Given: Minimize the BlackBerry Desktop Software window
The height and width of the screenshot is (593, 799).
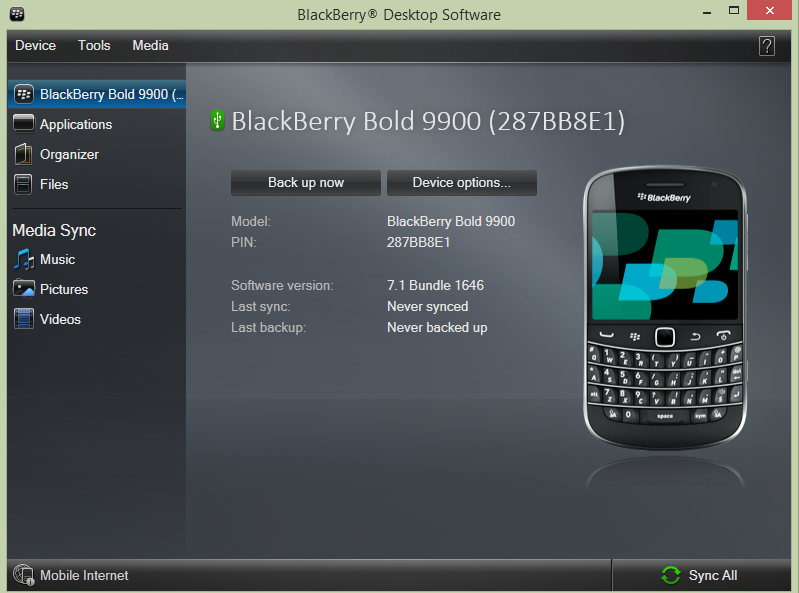Looking at the screenshot, I should [x=707, y=12].
